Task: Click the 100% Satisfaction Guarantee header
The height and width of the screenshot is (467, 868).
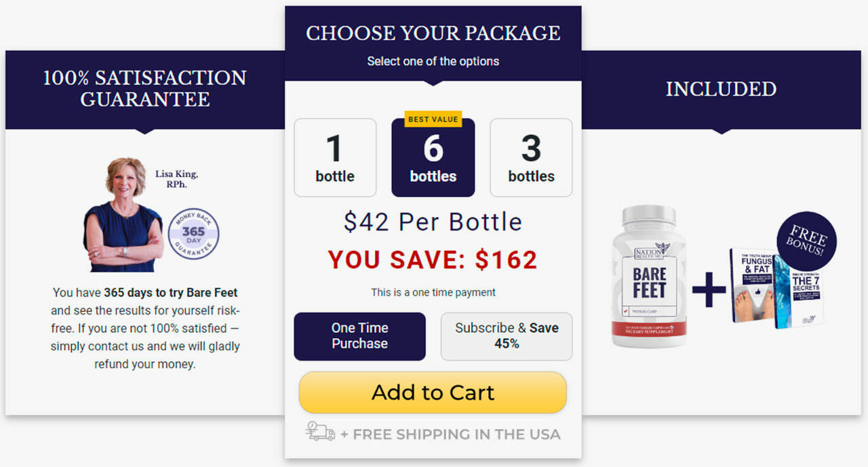Action: (144, 88)
